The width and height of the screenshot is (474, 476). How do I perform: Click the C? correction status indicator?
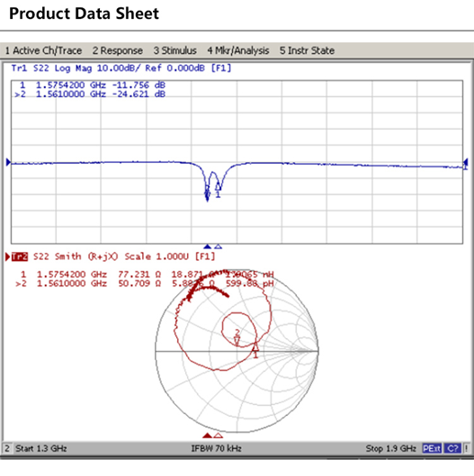(452, 448)
